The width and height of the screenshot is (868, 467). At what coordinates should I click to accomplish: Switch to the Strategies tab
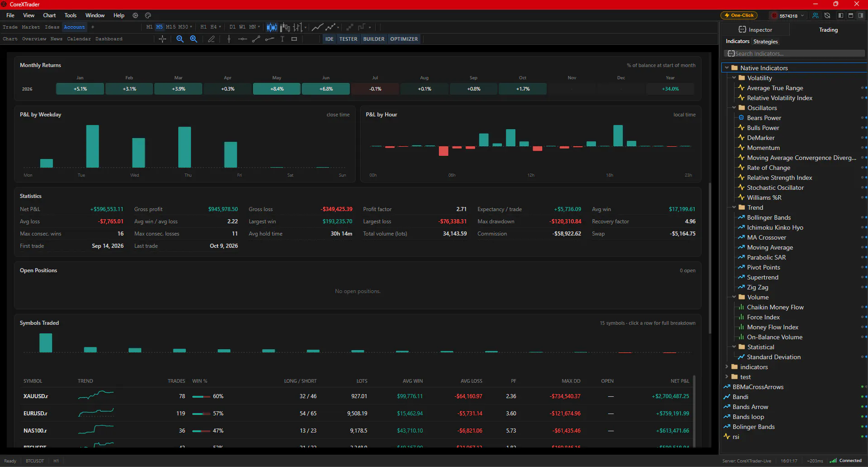click(765, 42)
